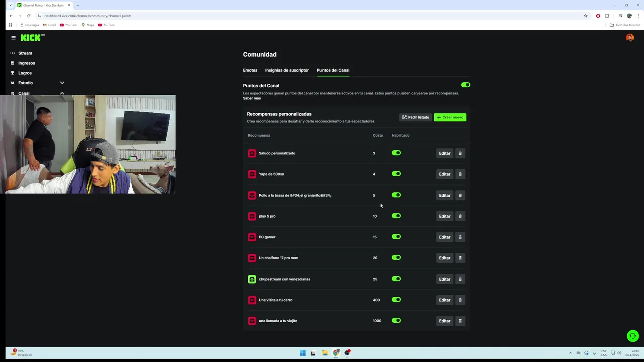644x362 pixels.
Task: Delete the PC gamer reward
Action: (x=460, y=237)
